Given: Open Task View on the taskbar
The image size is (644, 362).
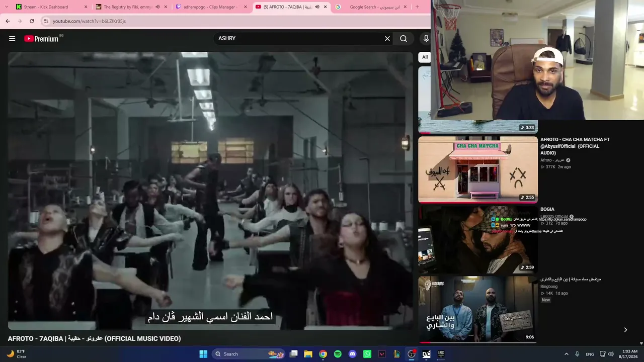Looking at the screenshot, I should point(294,354).
